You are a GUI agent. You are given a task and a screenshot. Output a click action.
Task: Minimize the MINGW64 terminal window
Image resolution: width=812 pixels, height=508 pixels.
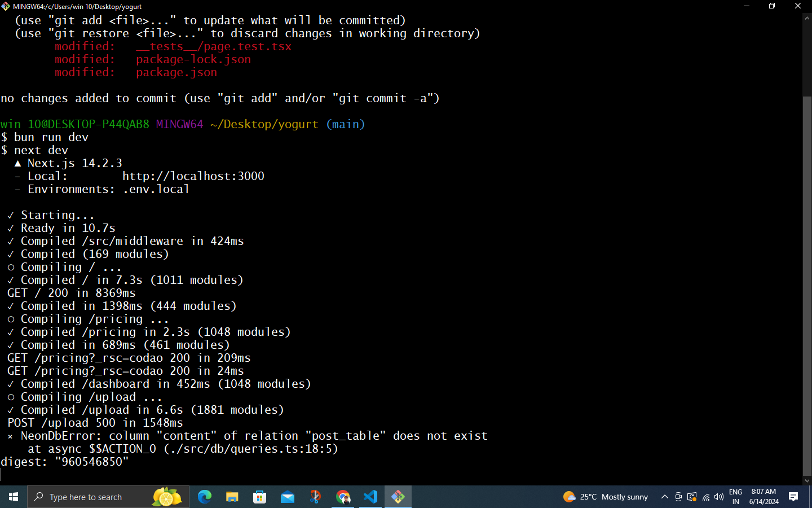(x=747, y=6)
